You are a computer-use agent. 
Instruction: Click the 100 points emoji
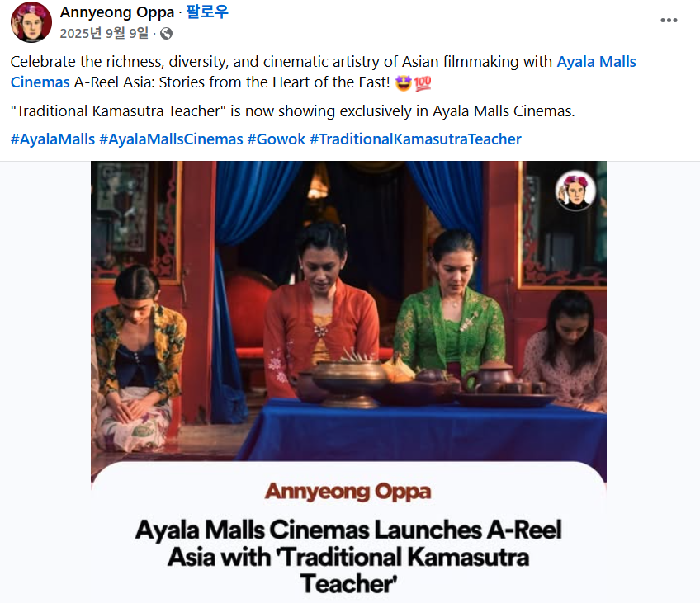(x=423, y=83)
